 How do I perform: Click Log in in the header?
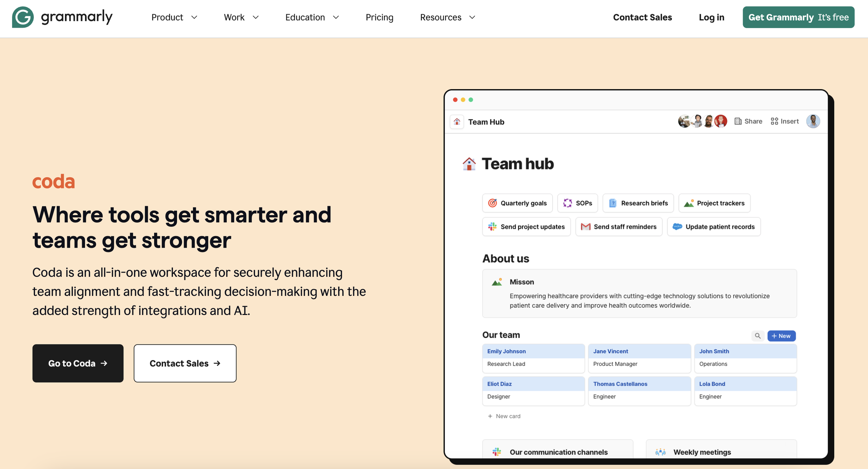[711, 17]
